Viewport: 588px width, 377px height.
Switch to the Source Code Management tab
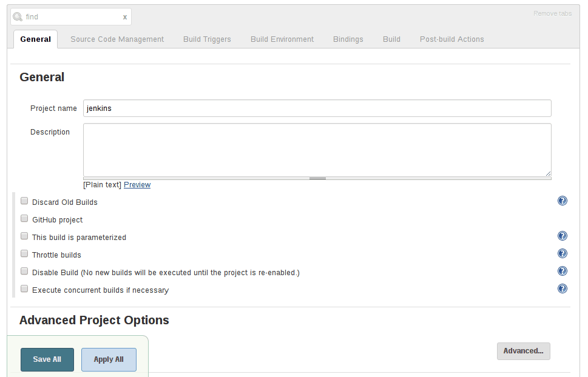117,39
